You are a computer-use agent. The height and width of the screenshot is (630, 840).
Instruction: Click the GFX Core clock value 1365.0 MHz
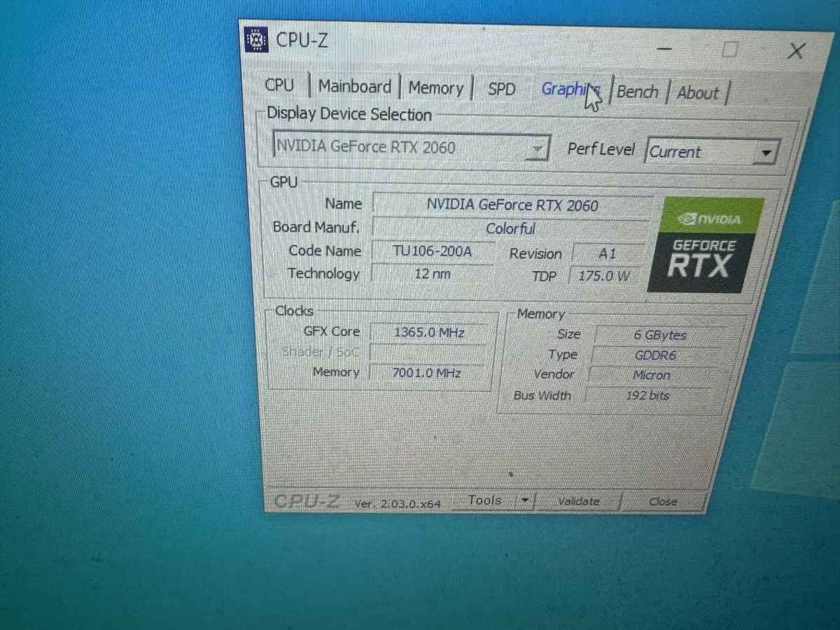(x=428, y=332)
